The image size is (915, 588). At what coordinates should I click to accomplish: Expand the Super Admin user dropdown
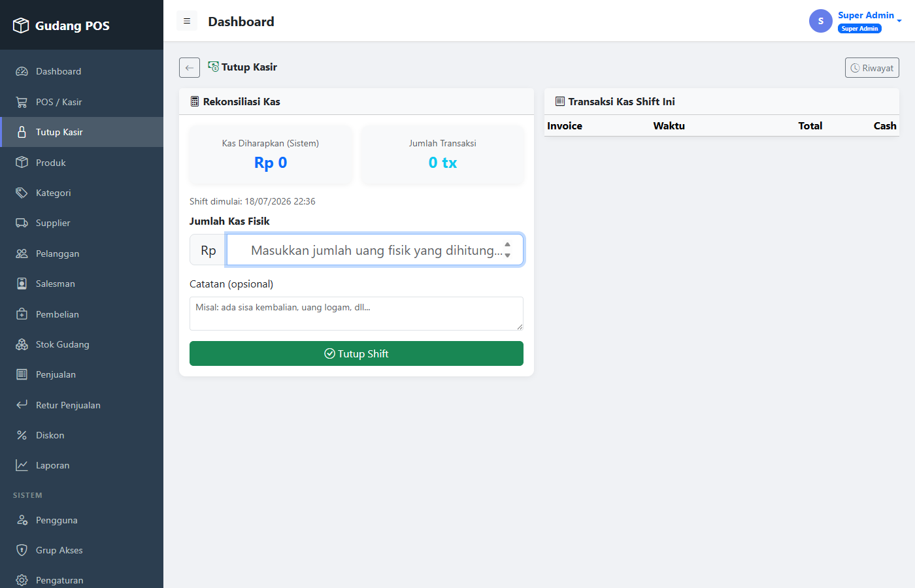coord(856,21)
